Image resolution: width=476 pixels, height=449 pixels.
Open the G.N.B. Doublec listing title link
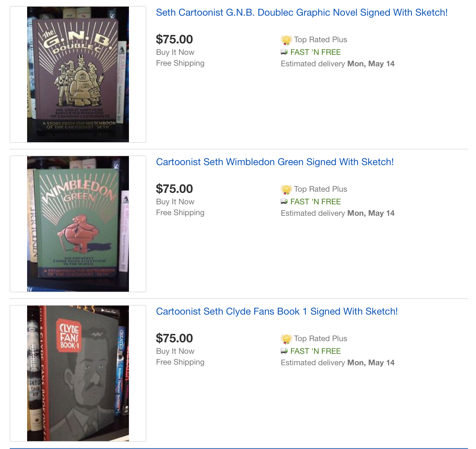(302, 13)
